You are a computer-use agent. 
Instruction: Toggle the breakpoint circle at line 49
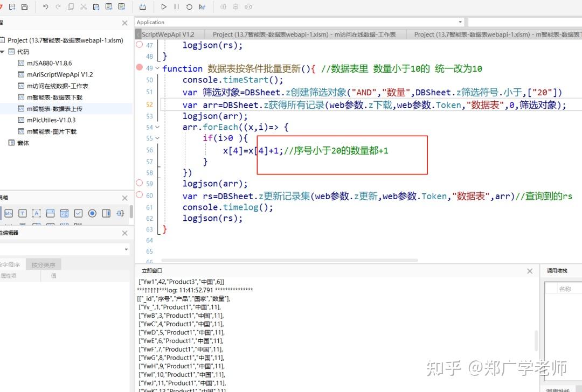pos(139,68)
